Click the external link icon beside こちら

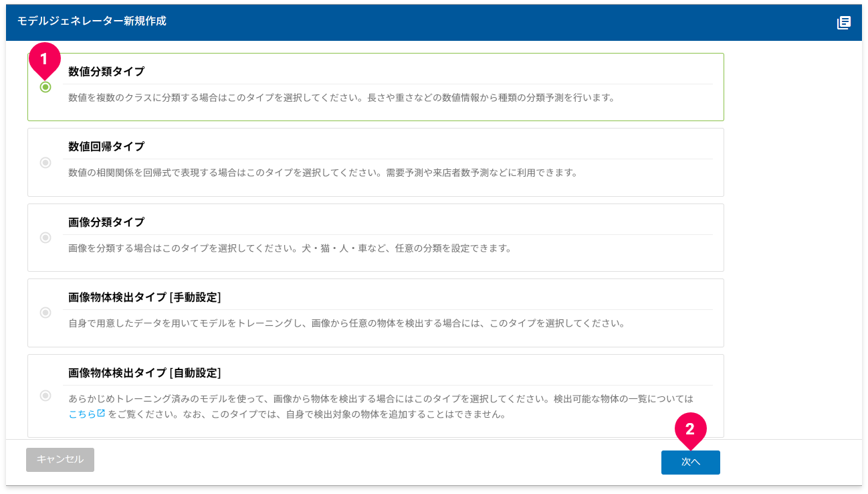click(x=101, y=414)
